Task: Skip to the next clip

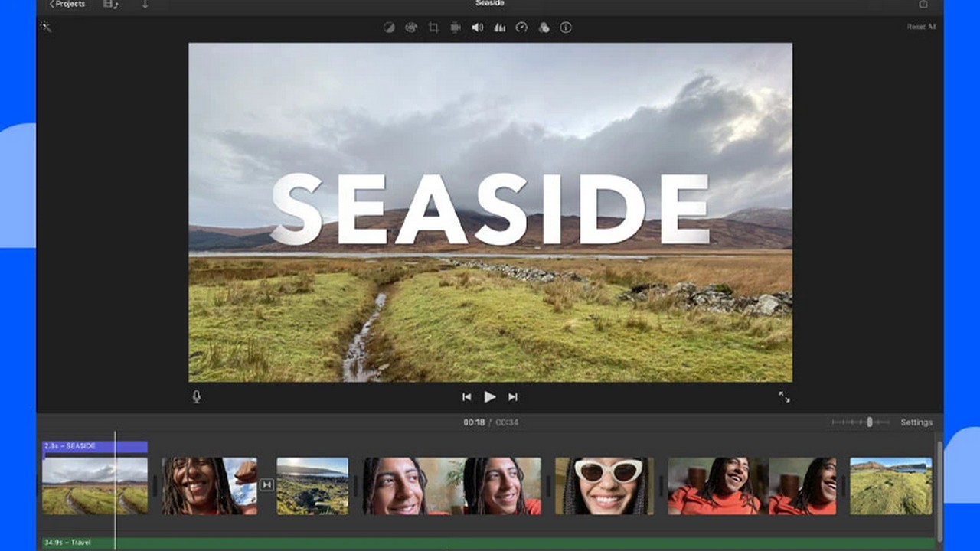Action: point(513,396)
